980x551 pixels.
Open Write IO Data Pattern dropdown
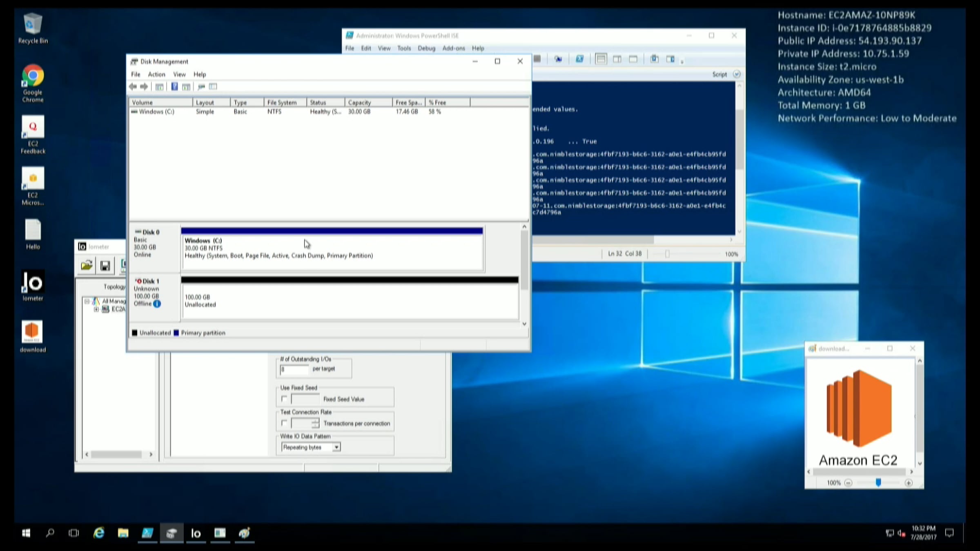(336, 447)
